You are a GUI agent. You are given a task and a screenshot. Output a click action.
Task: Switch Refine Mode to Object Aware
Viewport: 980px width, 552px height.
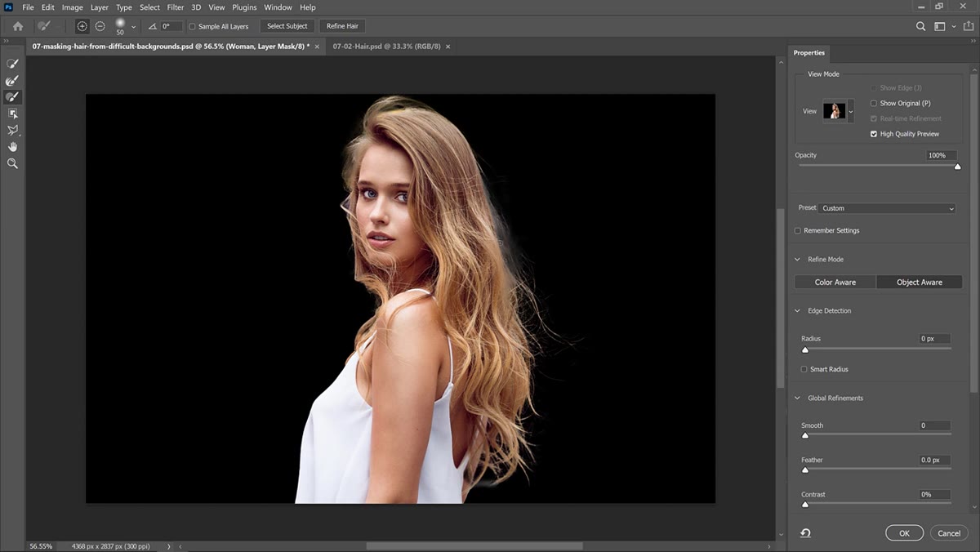[x=920, y=283]
